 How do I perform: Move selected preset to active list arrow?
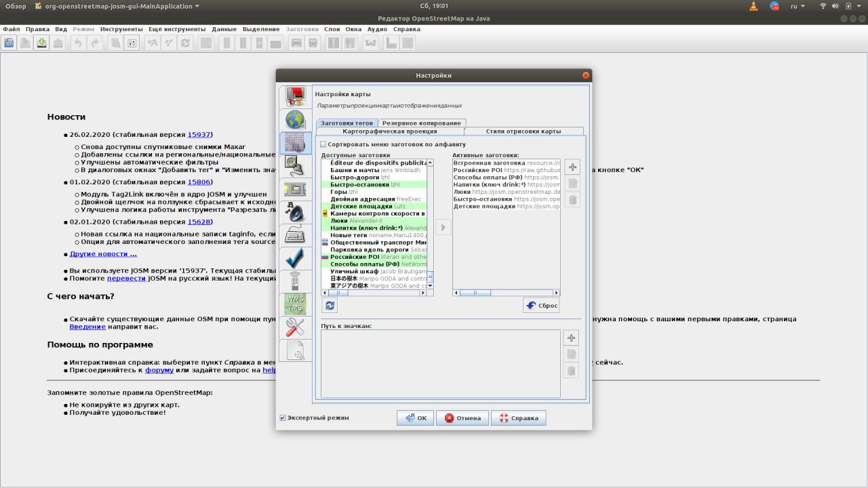tap(443, 228)
